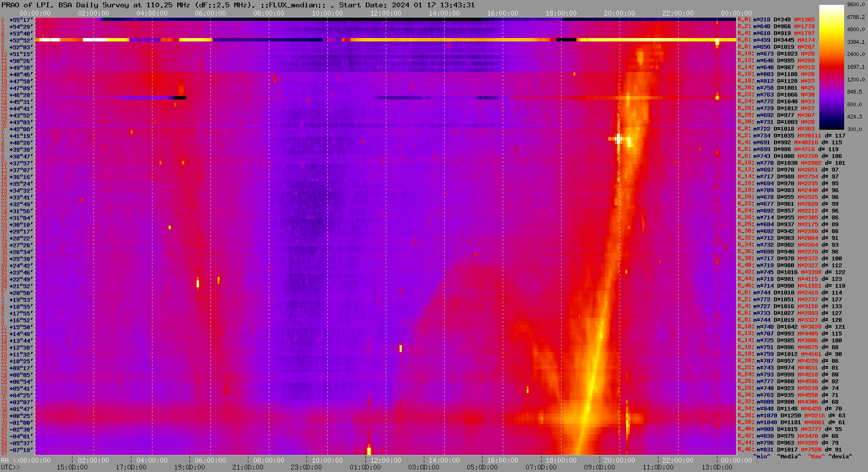Click stats row 'R_6: m=439 D=3445'
Screen dimensions: 868x472
(776, 40)
